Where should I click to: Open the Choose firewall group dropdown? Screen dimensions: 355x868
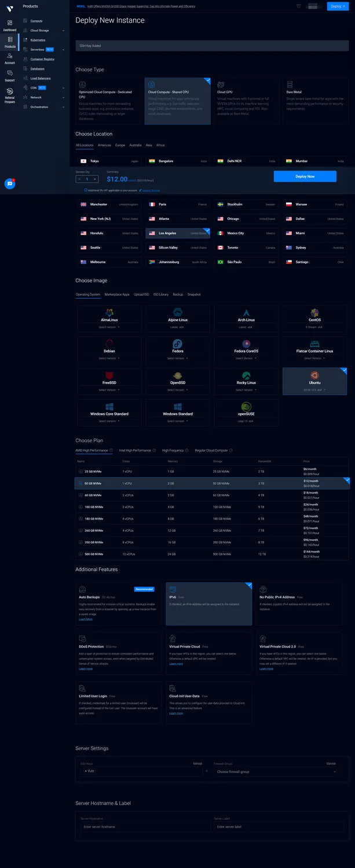pos(275,771)
